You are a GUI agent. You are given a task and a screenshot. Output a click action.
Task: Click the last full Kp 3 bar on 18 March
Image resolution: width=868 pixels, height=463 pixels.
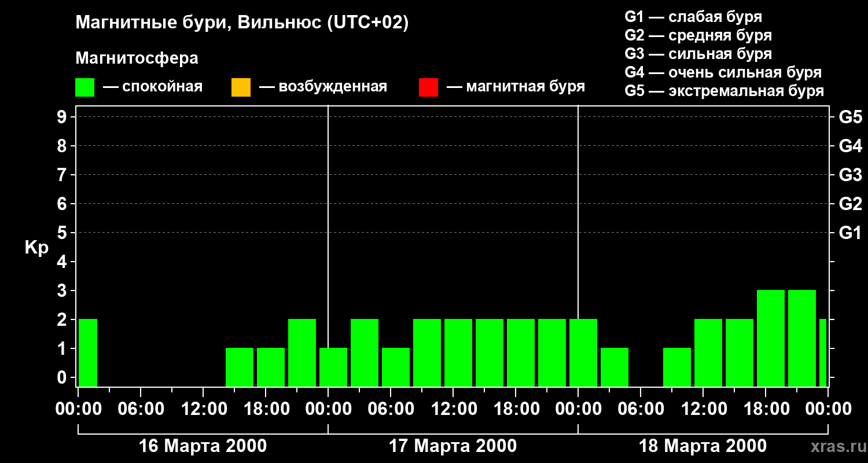(802, 338)
